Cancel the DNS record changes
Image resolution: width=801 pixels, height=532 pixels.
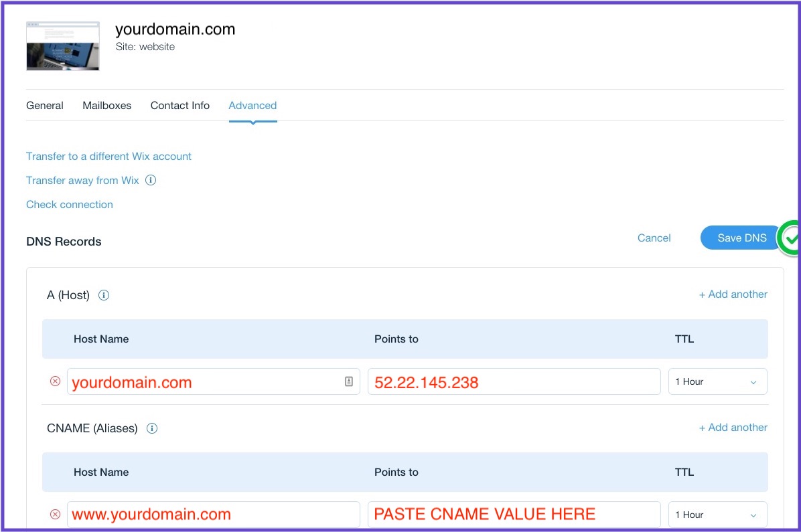(x=654, y=238)
